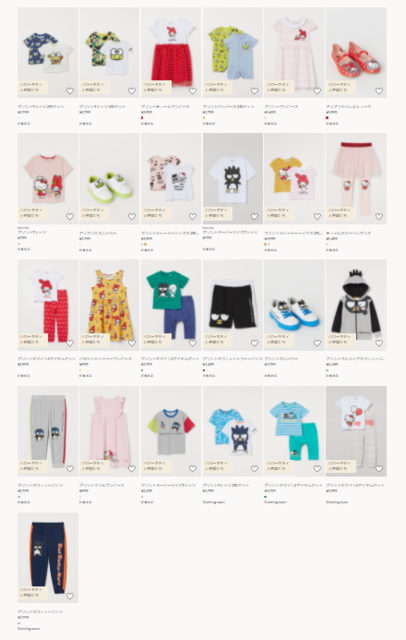Click heart icon on red tulle skirt dress
The width and height of the screenshot is (406, 640).
pyautogui.click(x=193, y=91)
